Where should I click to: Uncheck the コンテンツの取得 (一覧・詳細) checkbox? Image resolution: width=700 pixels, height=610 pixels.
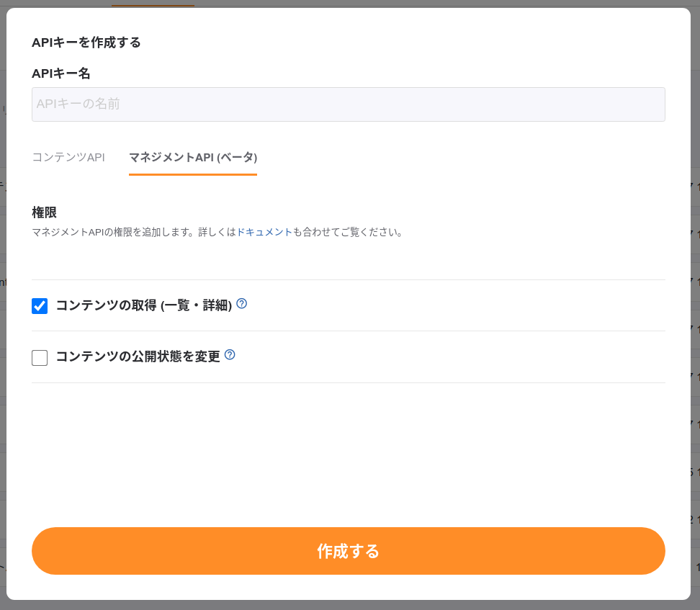pyautogui.click(x=40, y=306)
